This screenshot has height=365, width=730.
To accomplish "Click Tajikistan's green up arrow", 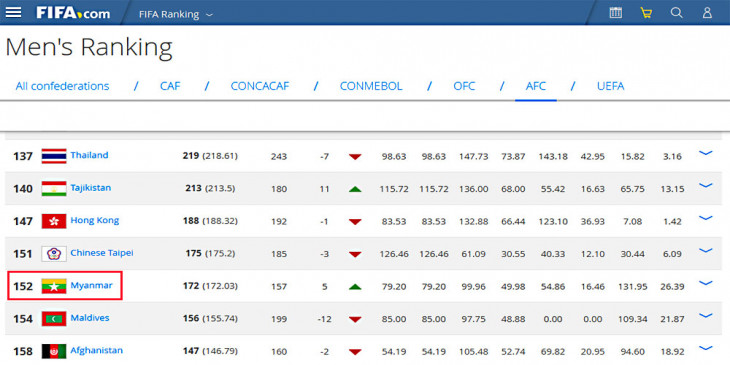I will click(355, 189).
